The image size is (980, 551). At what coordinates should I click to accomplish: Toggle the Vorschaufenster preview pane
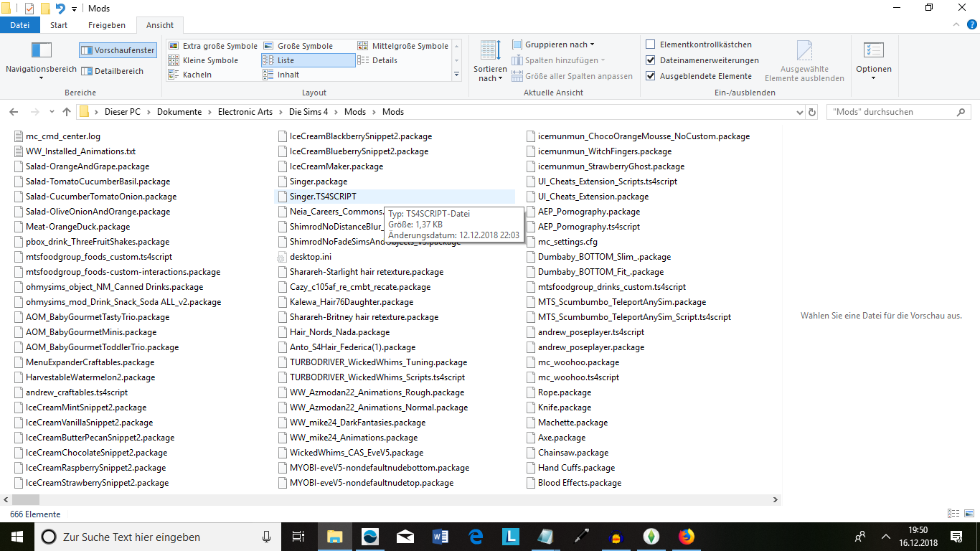tap(118, 50)
